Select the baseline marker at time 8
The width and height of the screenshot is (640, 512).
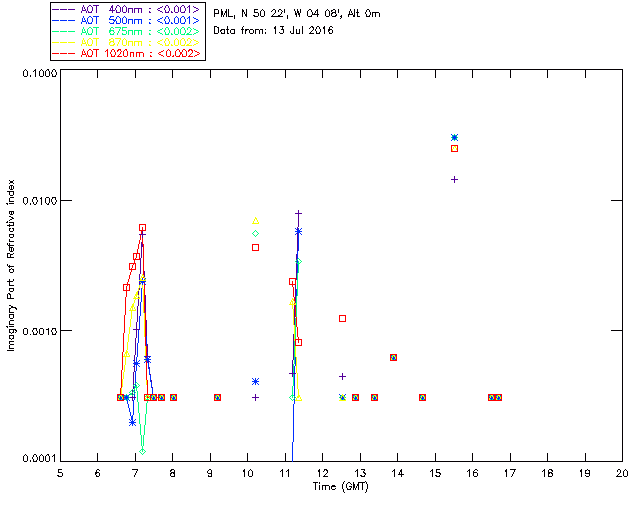173,397
